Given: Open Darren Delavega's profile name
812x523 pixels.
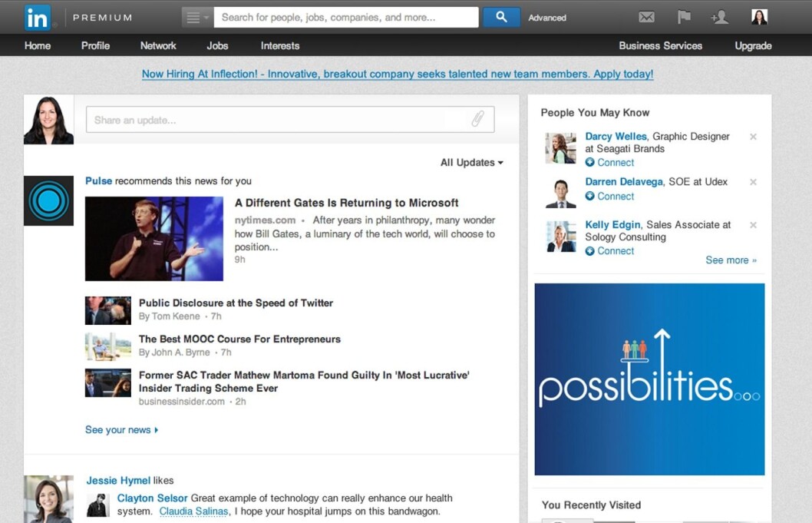Looking at the screenshot, I should point(624,182).
